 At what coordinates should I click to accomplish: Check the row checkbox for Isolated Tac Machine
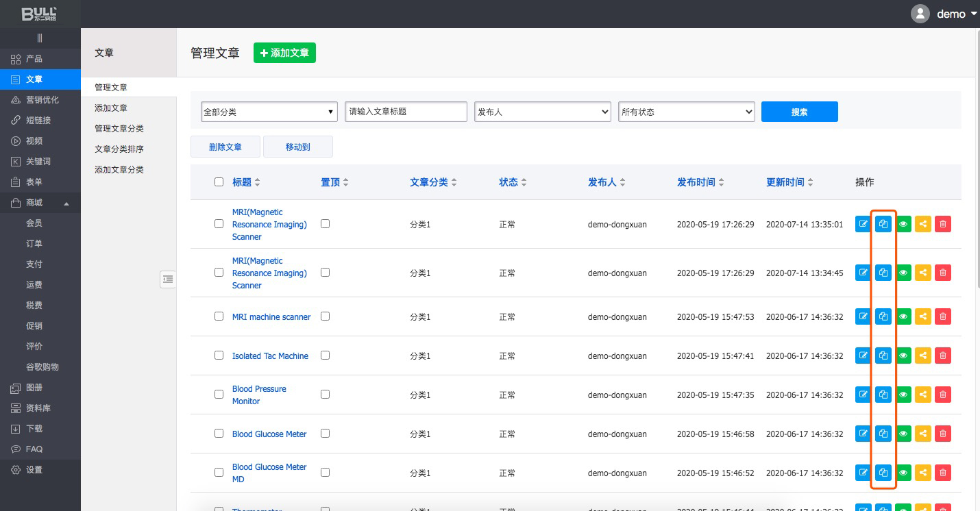tap(219, 356)
